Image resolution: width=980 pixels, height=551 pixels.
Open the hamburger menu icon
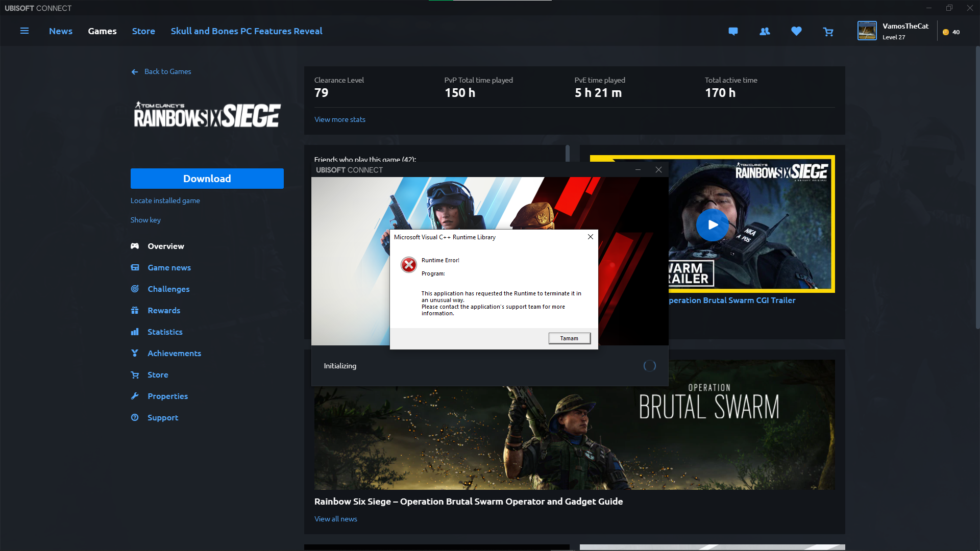tap(24, 31)
